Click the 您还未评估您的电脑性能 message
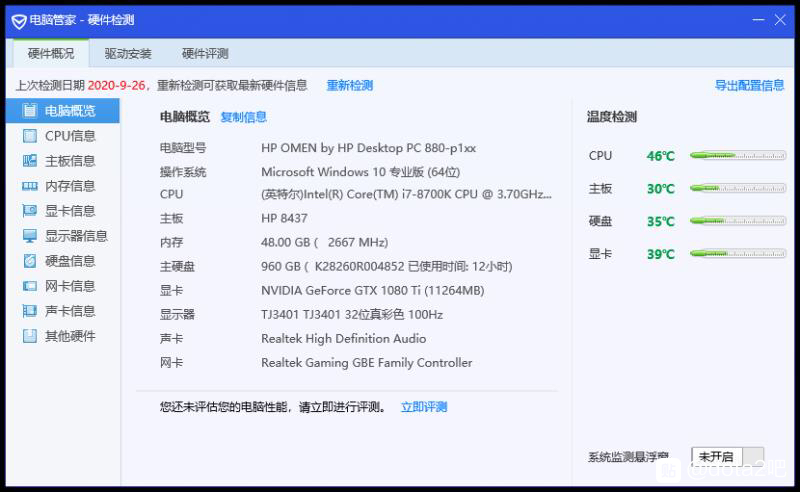Screen dimensions: 800x492 tap(273, 407)
